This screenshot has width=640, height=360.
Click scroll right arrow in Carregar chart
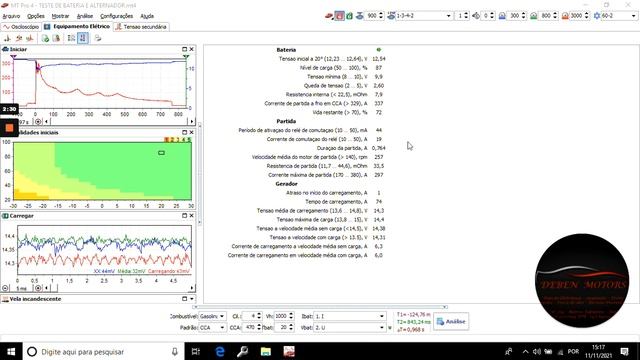point(191,288)
